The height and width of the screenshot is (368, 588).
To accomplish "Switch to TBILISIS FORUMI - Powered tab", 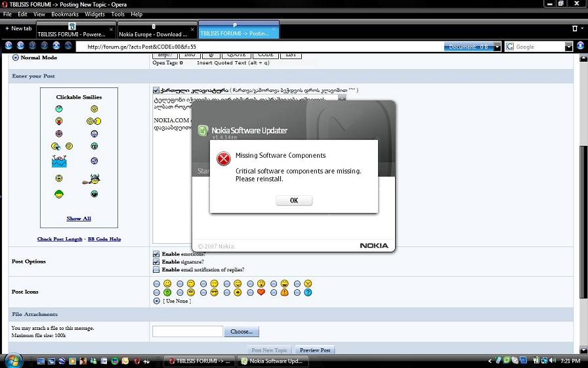I will (x=75, y=30).
